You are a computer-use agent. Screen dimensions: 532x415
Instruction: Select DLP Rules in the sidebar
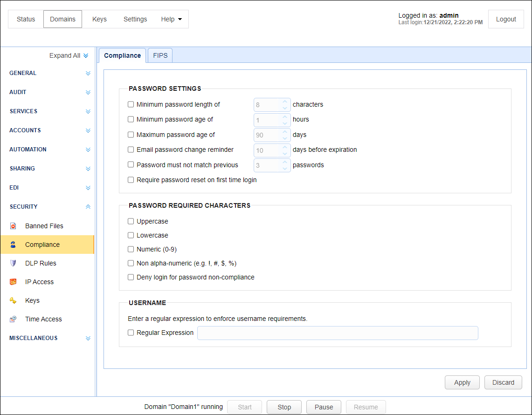coord(47,263)
